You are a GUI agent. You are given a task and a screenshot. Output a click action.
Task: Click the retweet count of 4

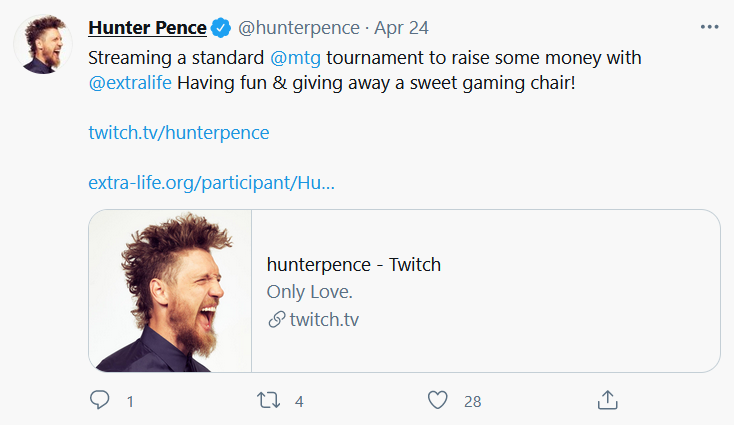click(x=298, y=401)
